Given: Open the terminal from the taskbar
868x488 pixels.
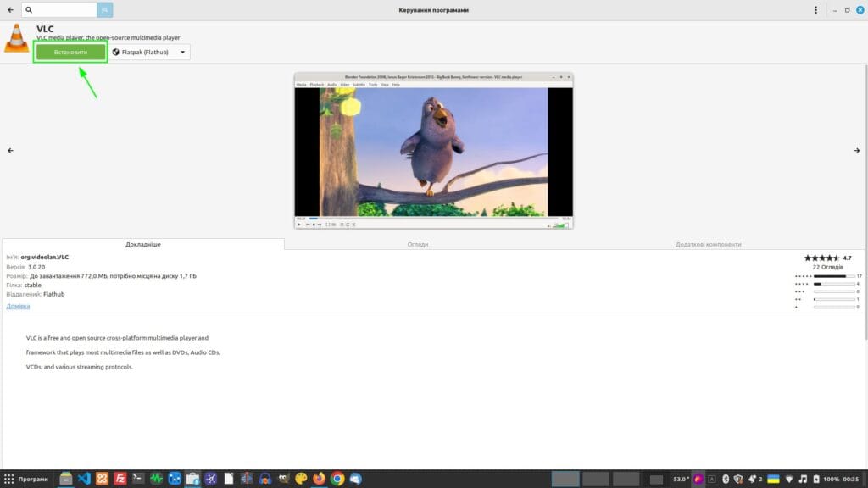Looking at the screenshot, I should tap(137, 479).
